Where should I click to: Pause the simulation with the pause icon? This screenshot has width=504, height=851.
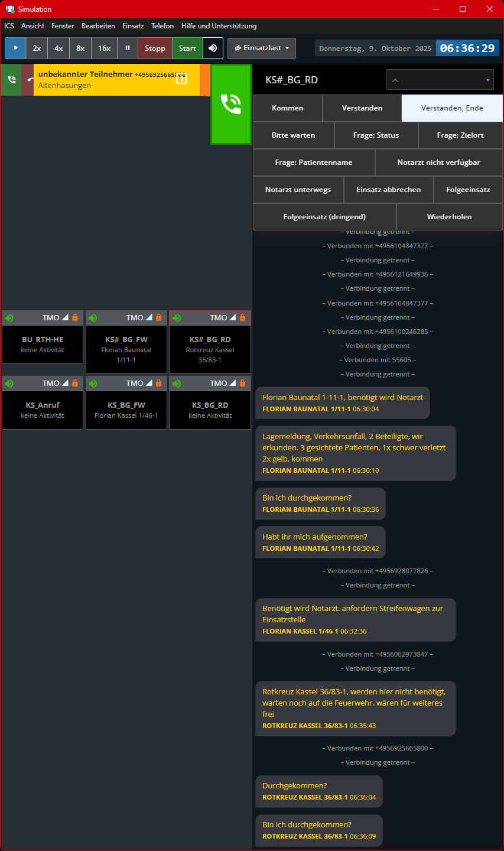pyautogui.click(x=127, y=48)
